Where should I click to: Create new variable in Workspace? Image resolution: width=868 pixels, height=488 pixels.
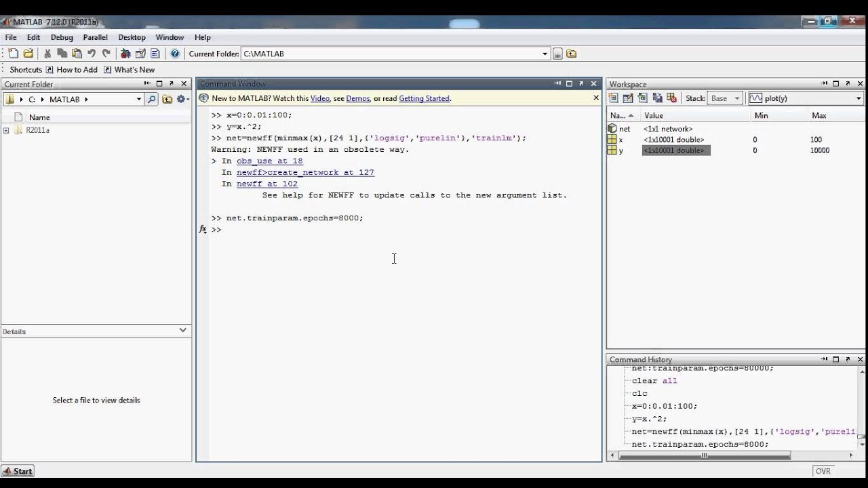point(614,98)
